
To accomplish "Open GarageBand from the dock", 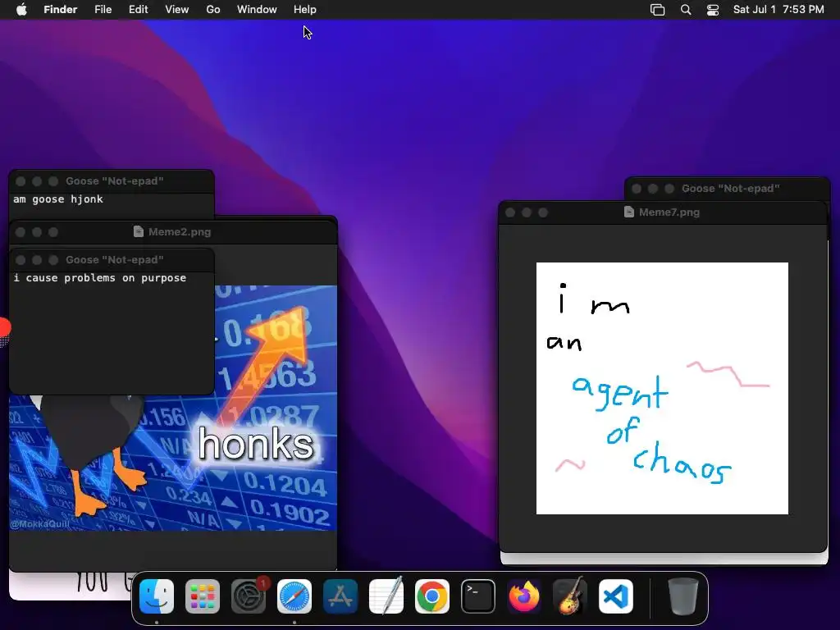I will [570, 596].
